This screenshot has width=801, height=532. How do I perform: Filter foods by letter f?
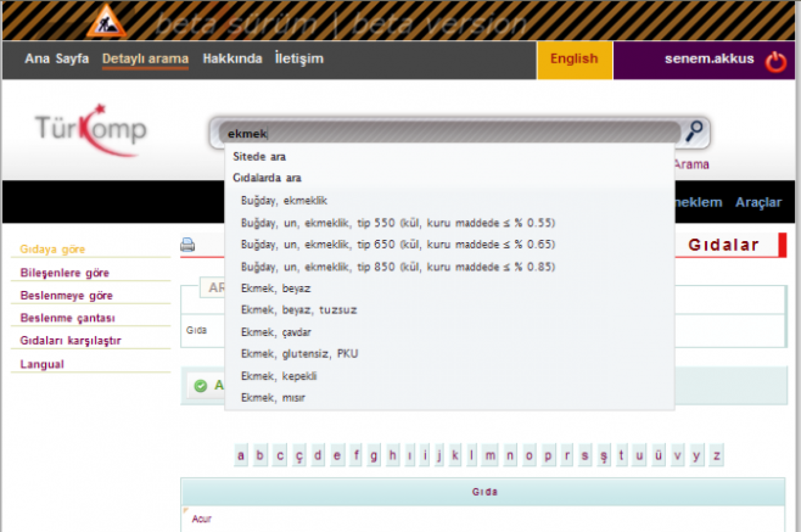tap(357, 456)
